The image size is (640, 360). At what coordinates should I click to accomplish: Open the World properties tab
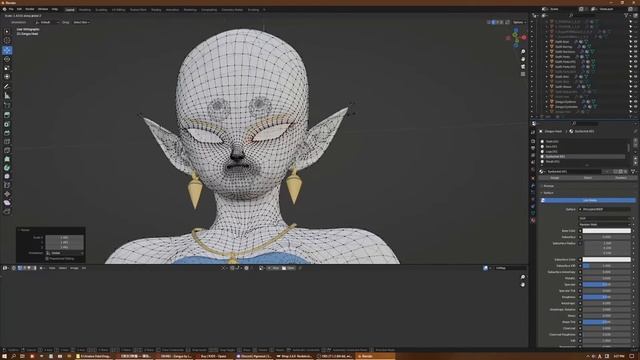pyautogui.click(x=533, y=169)
